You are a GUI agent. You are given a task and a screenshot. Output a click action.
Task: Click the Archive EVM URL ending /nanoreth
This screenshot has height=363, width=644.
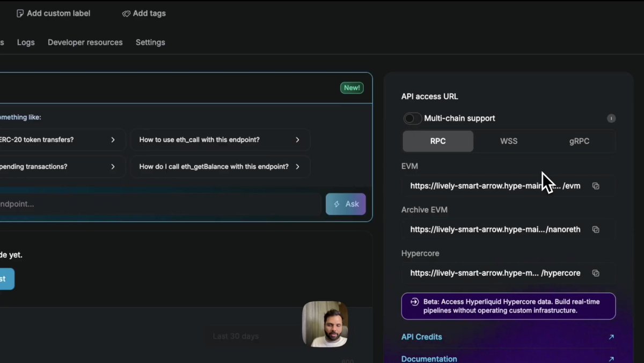495,229
